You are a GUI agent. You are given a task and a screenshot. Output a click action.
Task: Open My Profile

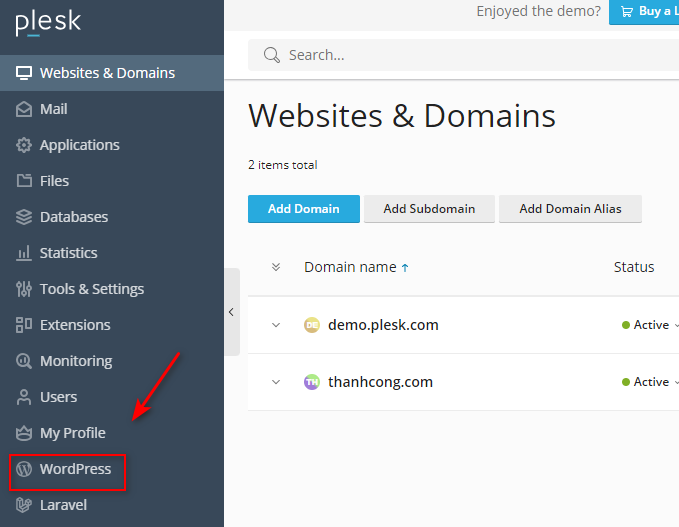tap(112, 433)
